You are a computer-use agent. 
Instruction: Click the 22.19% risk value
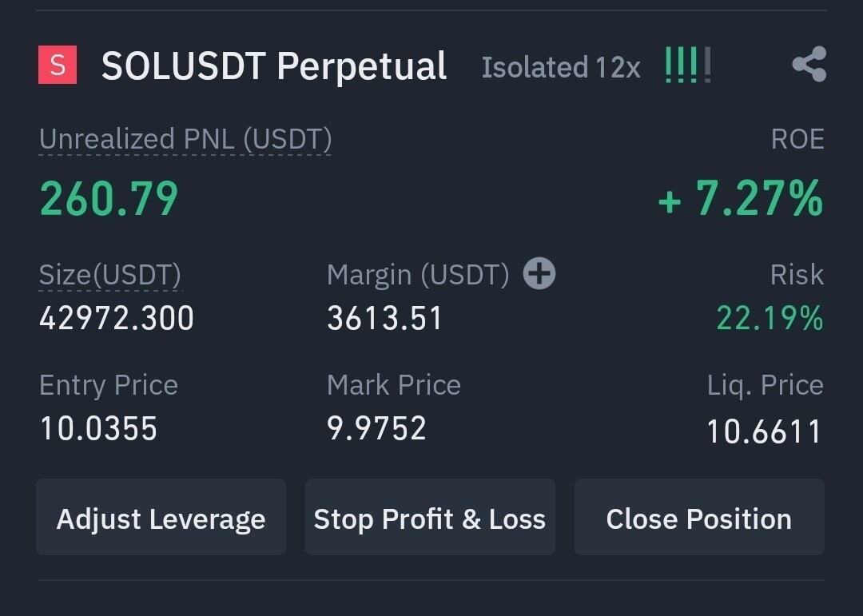(770, 319)
